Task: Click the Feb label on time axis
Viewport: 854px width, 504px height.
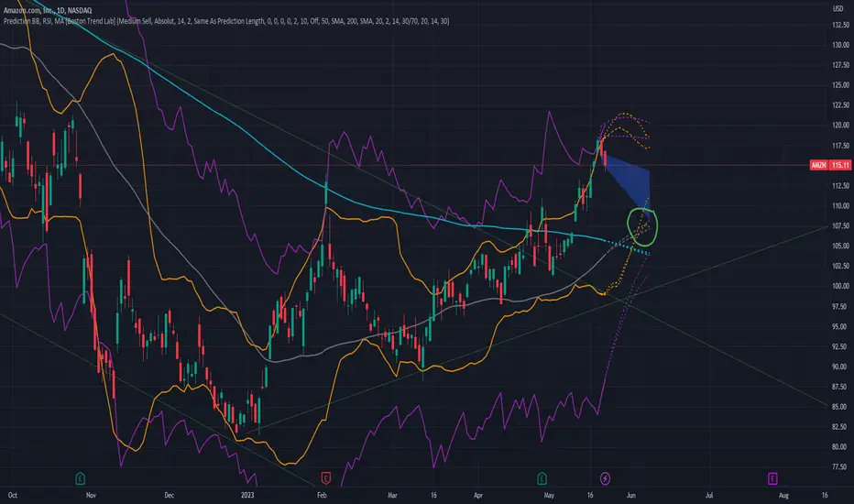Action: click(x=322, y=495)
